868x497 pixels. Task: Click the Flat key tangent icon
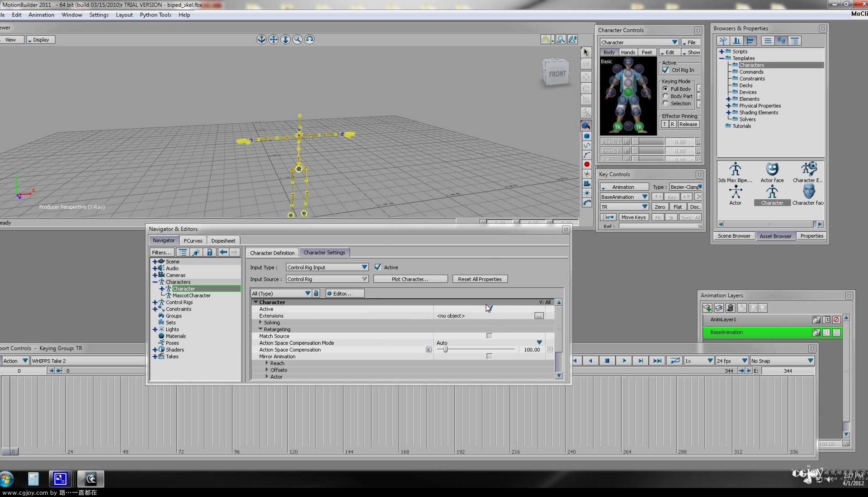pyautogui.click(x=677, y=206)
